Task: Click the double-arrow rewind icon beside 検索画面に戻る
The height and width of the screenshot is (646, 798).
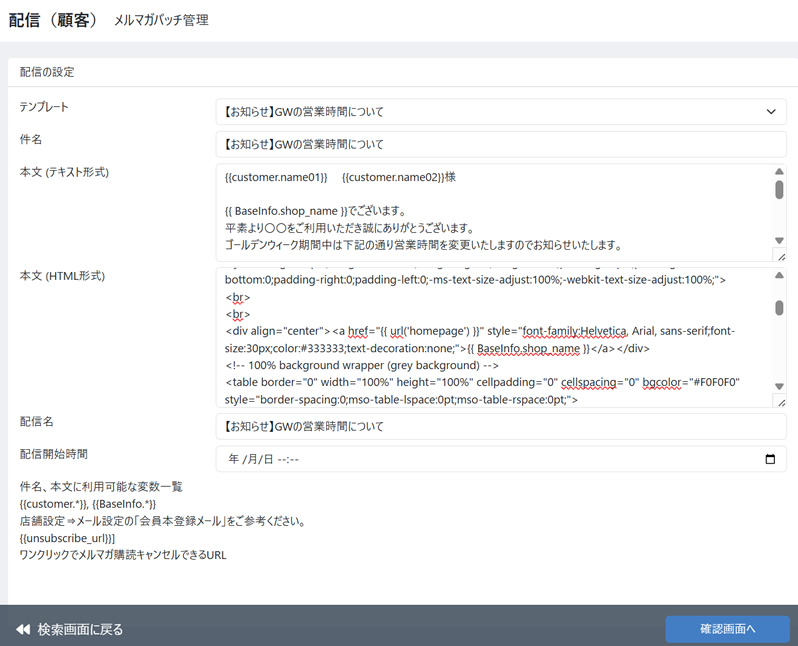Action: [23, 630]
